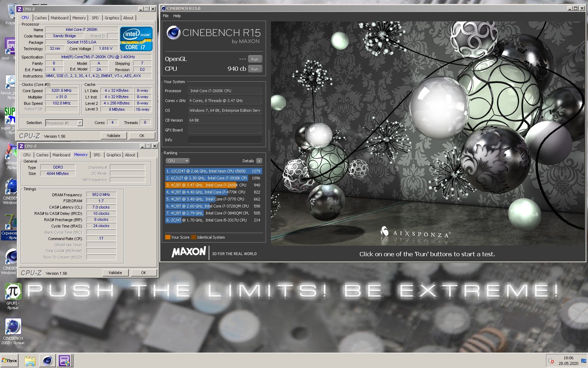Select CINEBENCH Windows shortcut just below wPrime

coord(10,191)
